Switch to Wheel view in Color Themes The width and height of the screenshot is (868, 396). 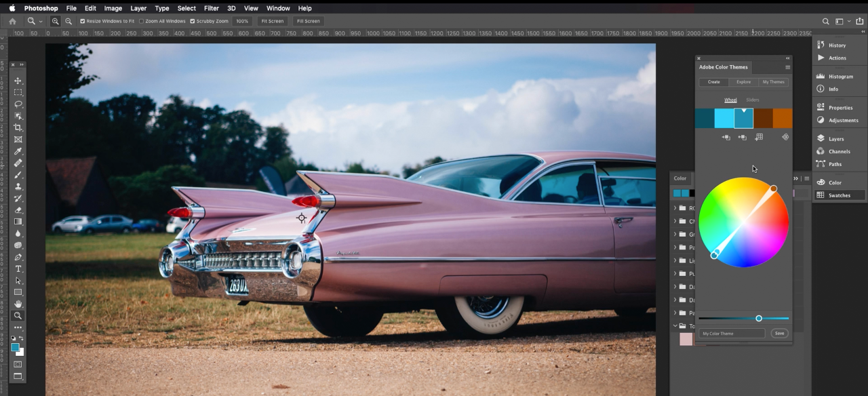click(730, 100)
